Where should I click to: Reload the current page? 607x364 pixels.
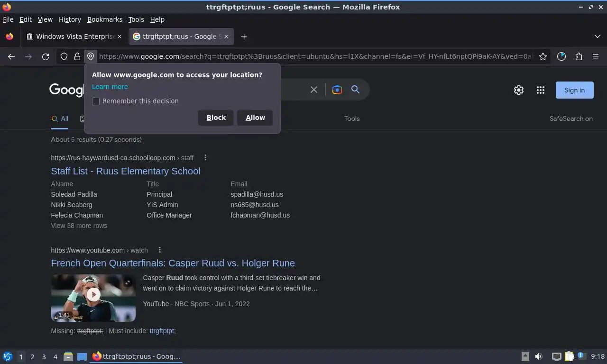click(46, 56)
